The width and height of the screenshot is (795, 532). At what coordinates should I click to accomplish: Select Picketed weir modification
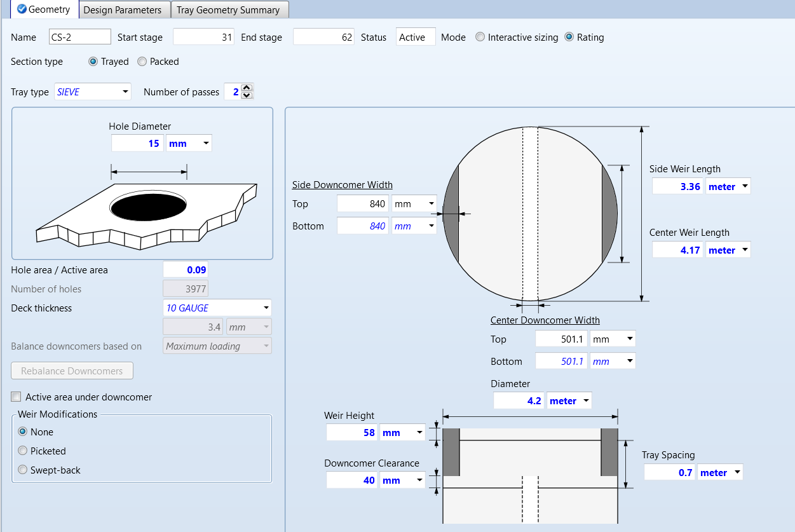pos(42,451)
